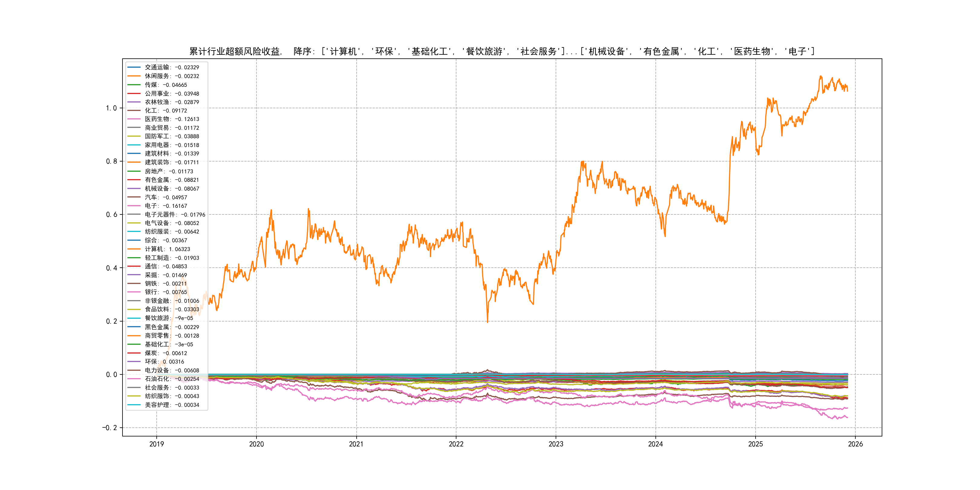
Task: Click the 餐饮旅游 legend entry
Action: tap(169, 318)
